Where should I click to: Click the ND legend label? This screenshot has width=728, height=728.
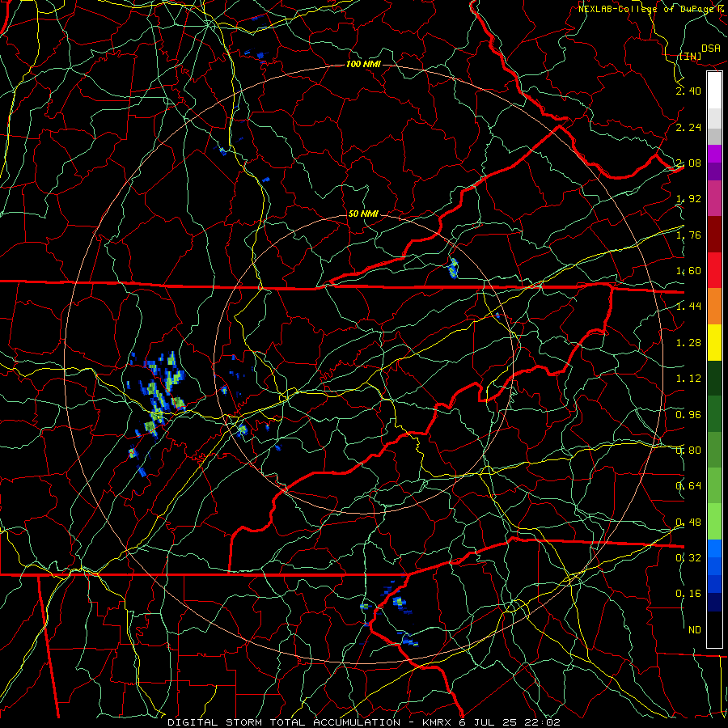pyautogui.click(x=695, y=630)
